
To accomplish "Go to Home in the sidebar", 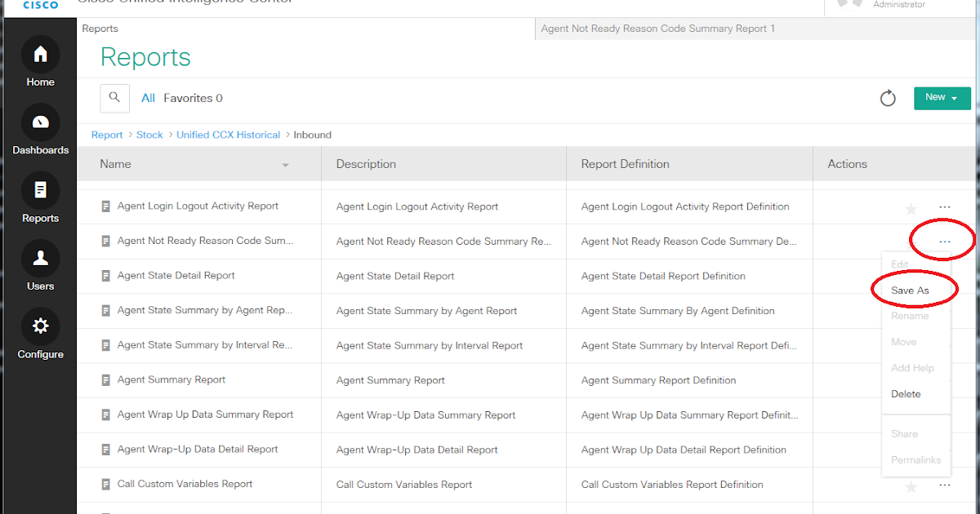I will click(40, 62).
